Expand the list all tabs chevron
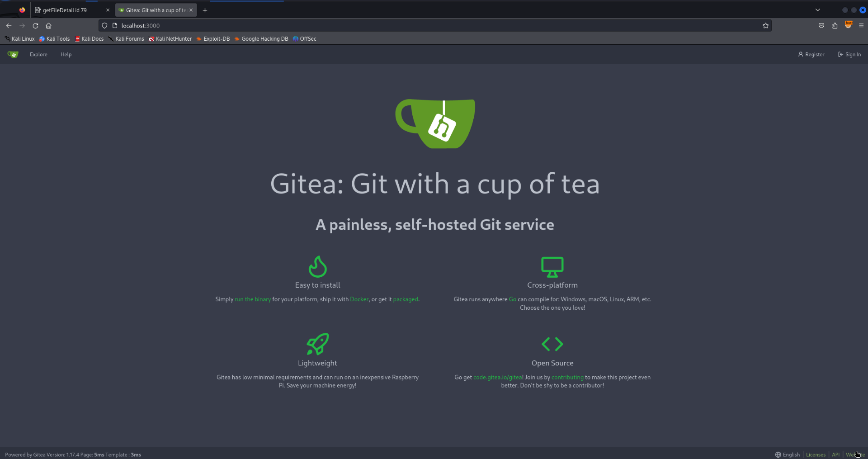Image resolution: width=868 pixels, height=459 pixels. click(818, 10)
